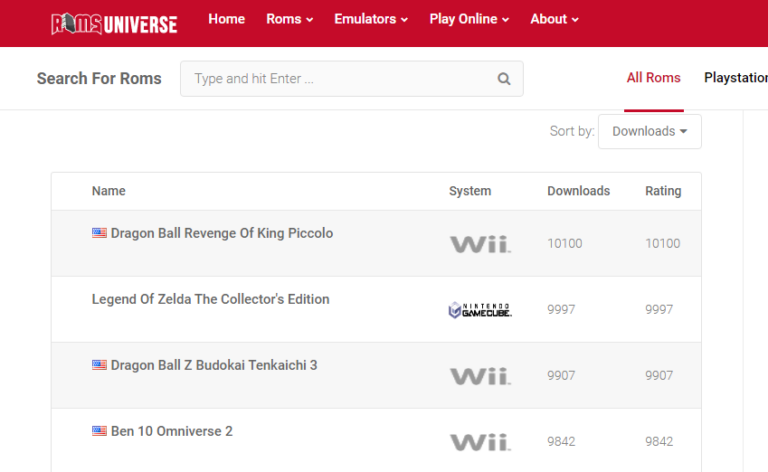Open the About menu
Image resolution: width=768 pixels, height=472 pixels.
coord(554,19)
